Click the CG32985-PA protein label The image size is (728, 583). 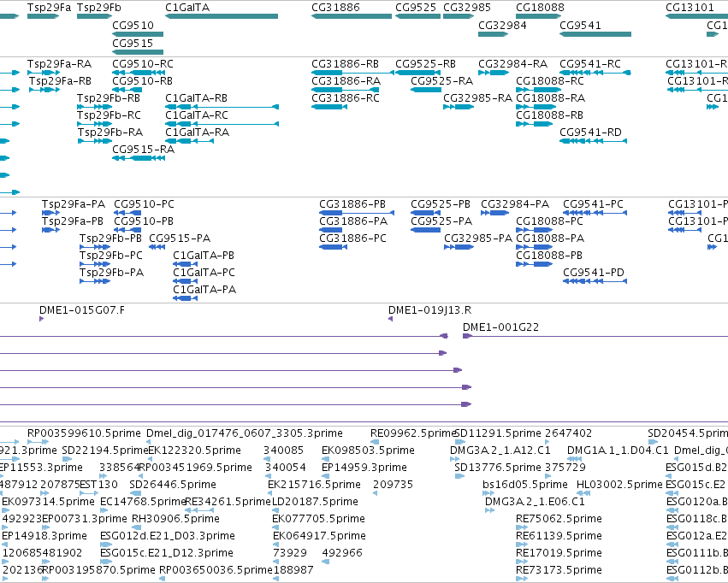click(478, 238)
